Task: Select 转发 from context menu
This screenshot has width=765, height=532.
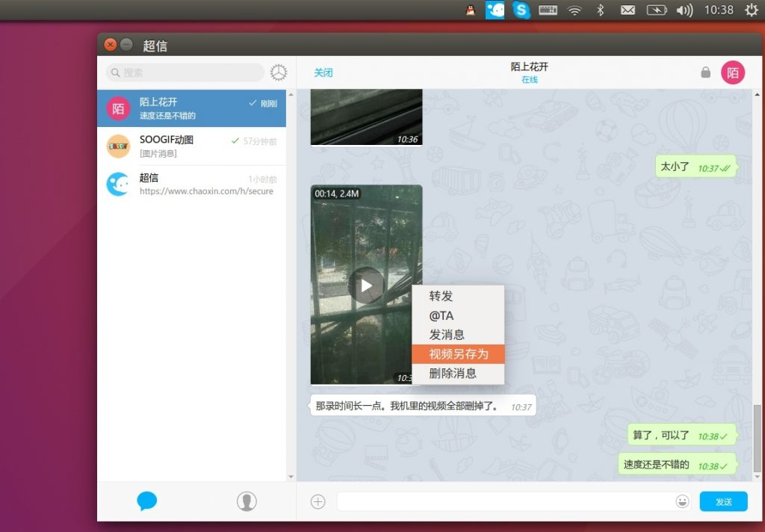Action: pyautogui.click(x=442, y=296)
